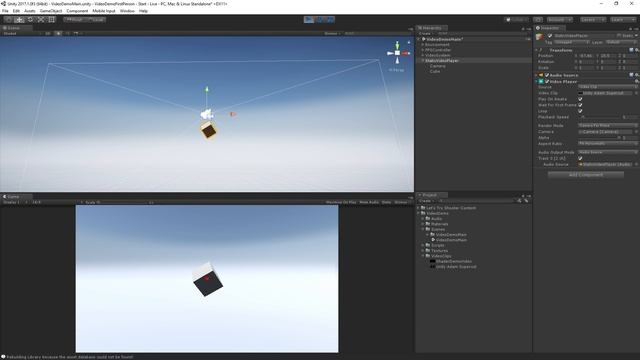Viewport: 640px width, 360px height.
Task: Open the Layout dropdown
Action: tap(622, 20)
